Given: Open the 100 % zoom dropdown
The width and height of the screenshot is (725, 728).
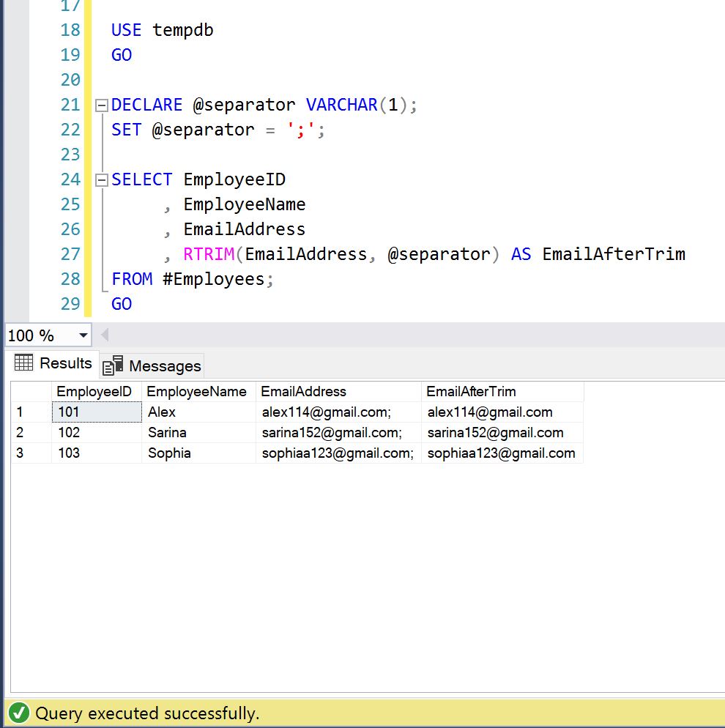Looking at the screenshot, I should (x=83, y=335).
